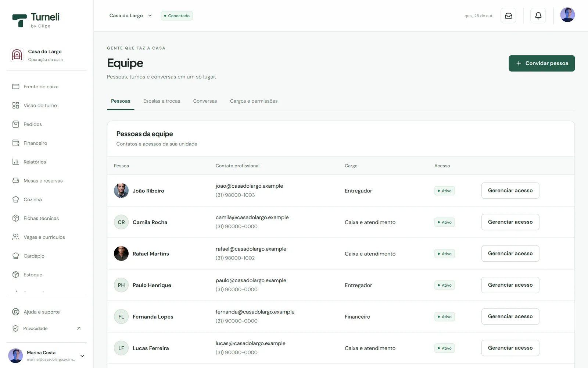Switch to the Escalas e trocas tab
The width and height of the screenshot is (588, 368).
click(162, 101)
